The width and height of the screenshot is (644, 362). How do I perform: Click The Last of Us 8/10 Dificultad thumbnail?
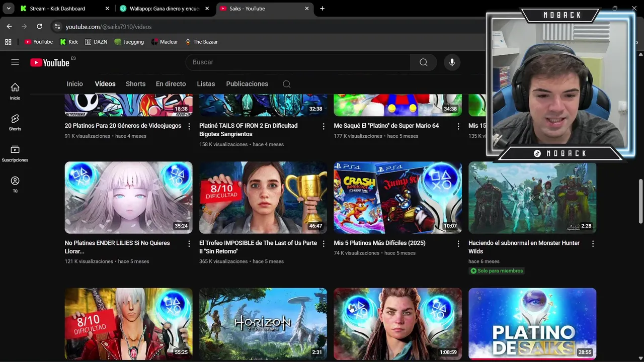click(x=263, y=197)
